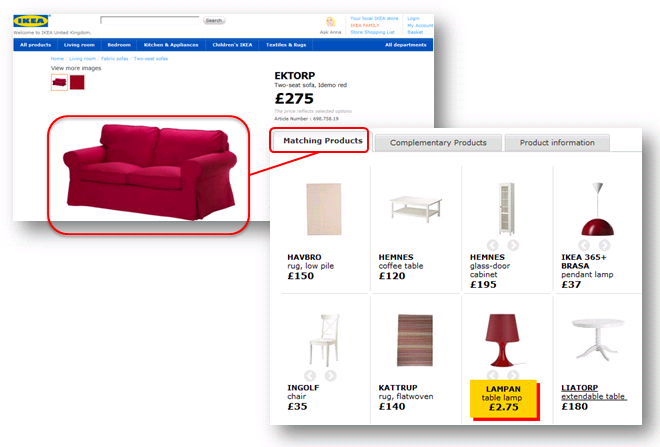This screenshot has width=660, height=447.
Task: Open the LIATORP extendable table link
Action: click(593, 392)
